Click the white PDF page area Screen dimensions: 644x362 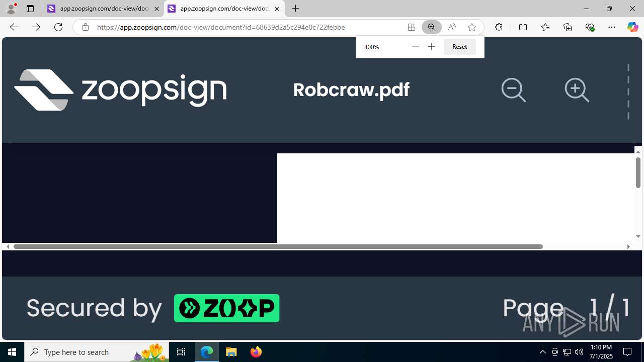click(455, 198)
